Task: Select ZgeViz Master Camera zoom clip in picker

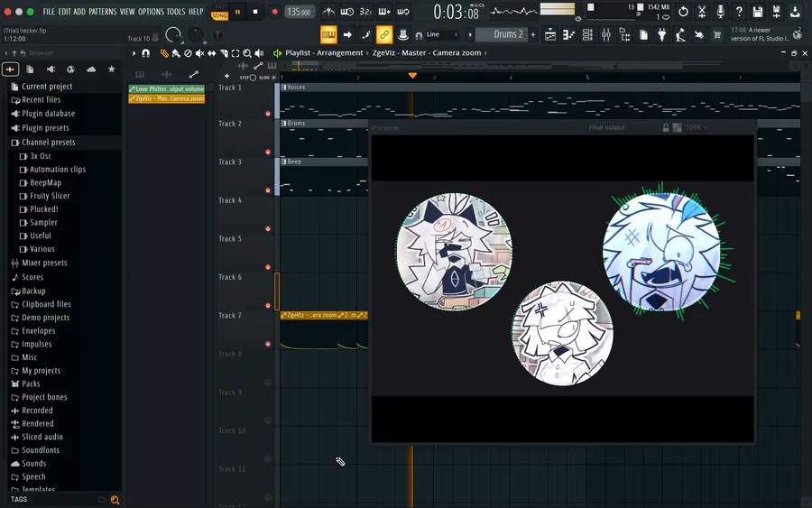Action: tap(166, 99)
